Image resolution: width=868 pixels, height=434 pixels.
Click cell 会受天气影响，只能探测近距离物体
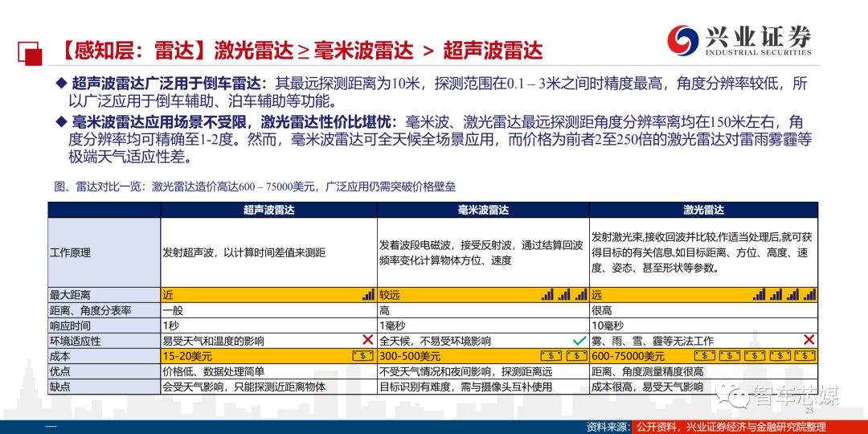point(268,387)
